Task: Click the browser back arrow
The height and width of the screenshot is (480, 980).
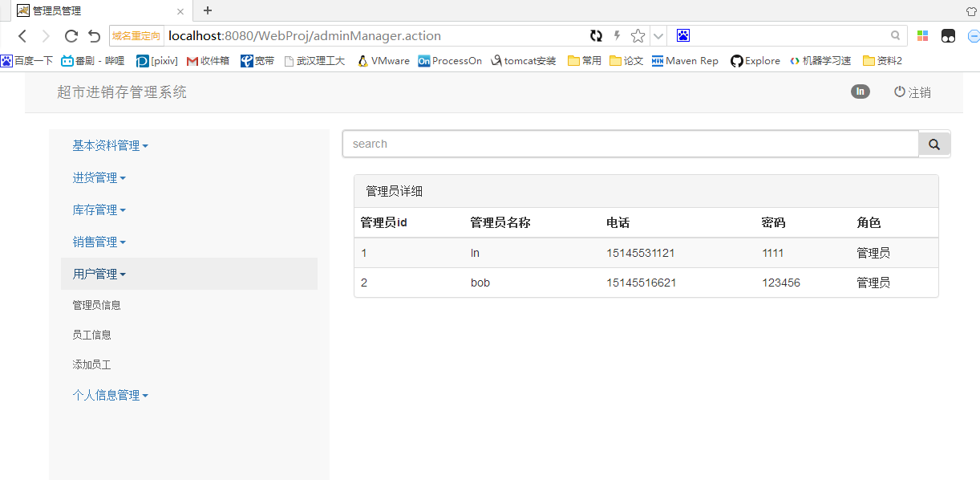Action: coord(22,36)
